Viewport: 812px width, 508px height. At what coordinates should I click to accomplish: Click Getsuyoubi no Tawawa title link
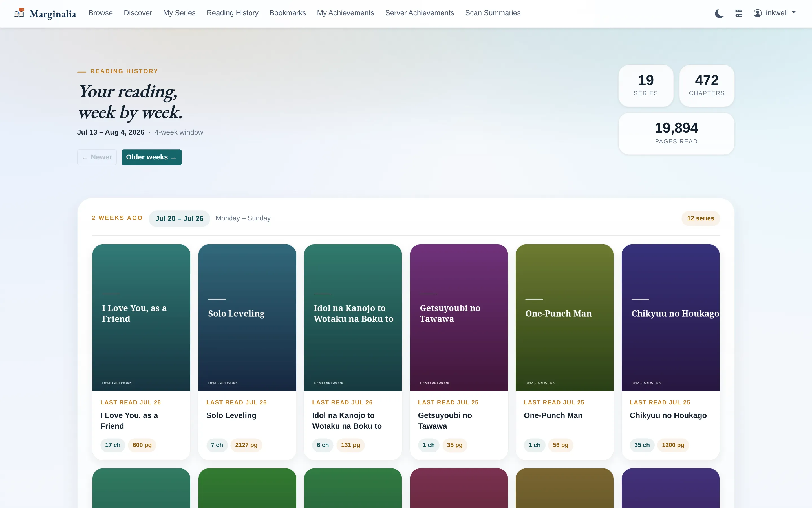[x=445, y=421]
